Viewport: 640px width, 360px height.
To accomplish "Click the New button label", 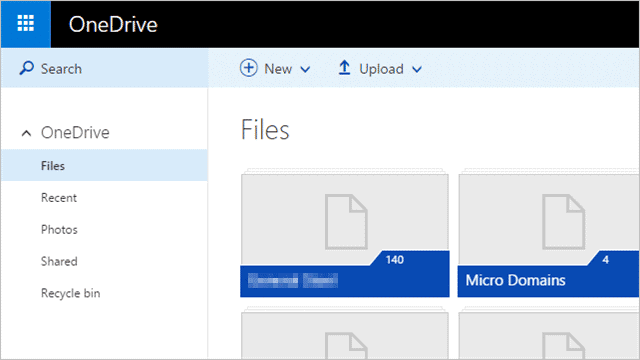I will (x=278, y=69).
